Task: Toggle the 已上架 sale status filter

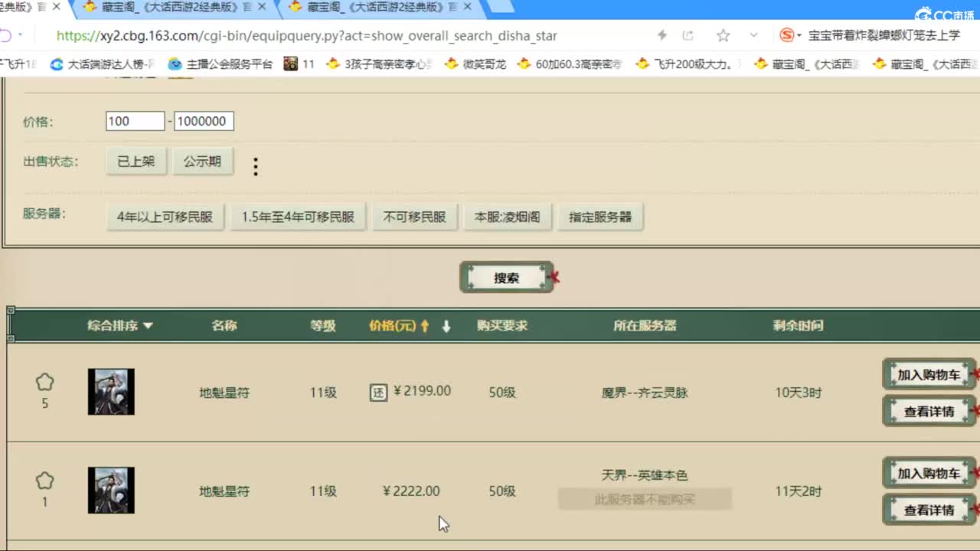Action: (x=136, y=162)
